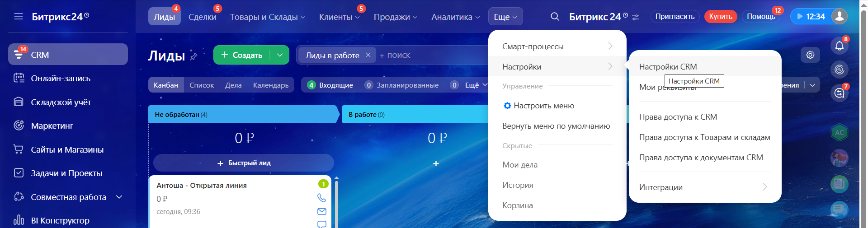Switch to the Список view tab

[202, 85]
